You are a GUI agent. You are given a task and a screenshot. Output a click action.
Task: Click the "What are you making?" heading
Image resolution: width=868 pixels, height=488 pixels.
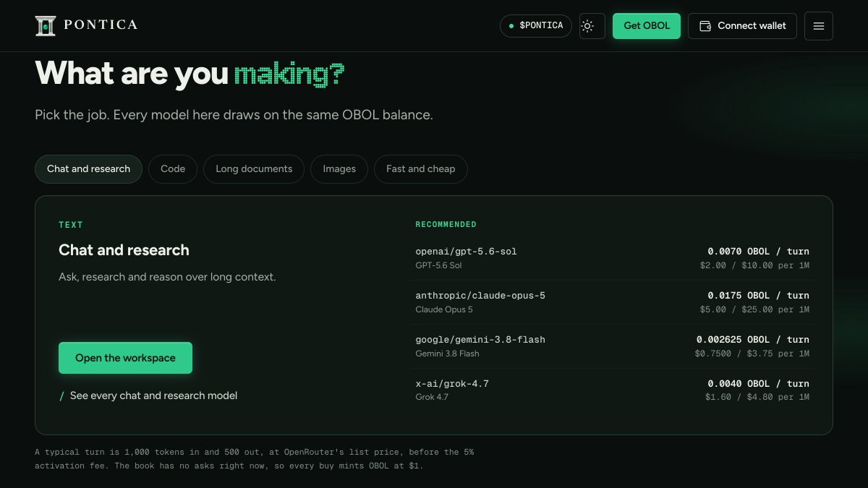click(190, 74)
